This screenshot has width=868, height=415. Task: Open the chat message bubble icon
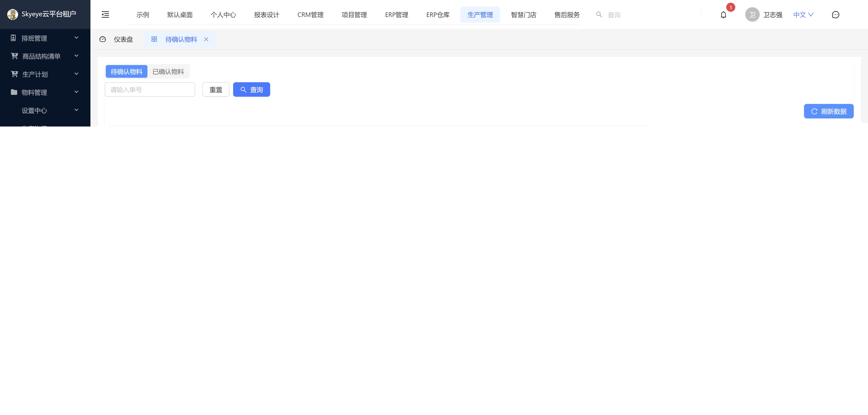[x=835, y=15]
